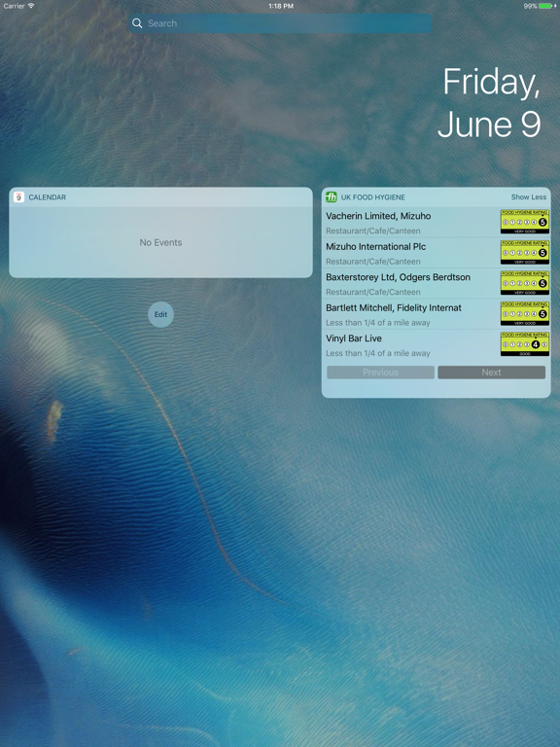The width and height of the screenshot is (560, 747).
Task: Tap the Wi-Fi icon in status bar
Action: point(31,6)
